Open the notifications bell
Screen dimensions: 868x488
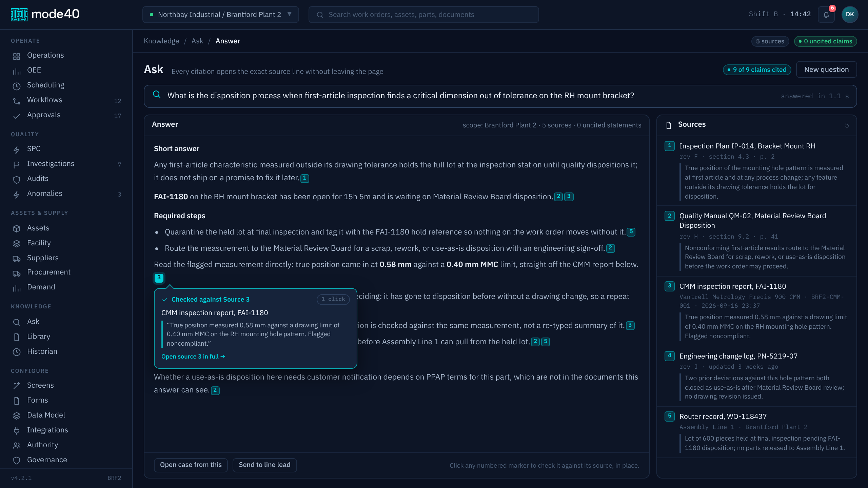[x=826, y=15]
